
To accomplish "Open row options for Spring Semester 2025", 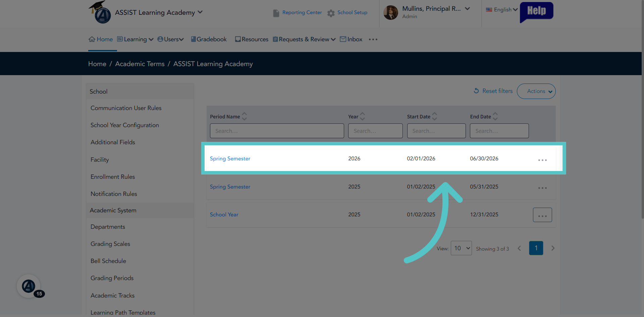I will (542, 188).
